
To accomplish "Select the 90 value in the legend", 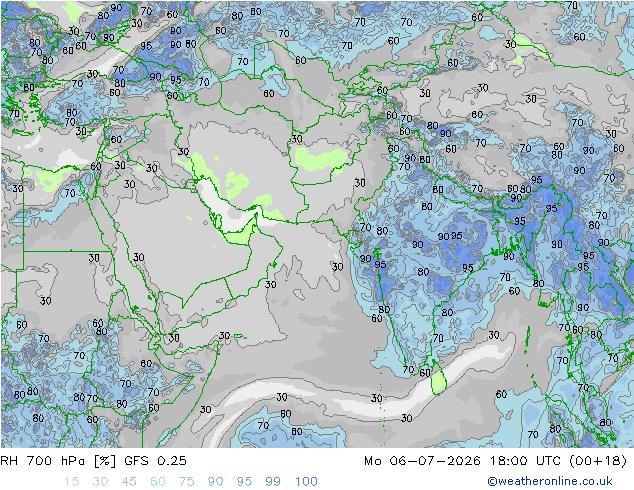I will tap(215, 482).
